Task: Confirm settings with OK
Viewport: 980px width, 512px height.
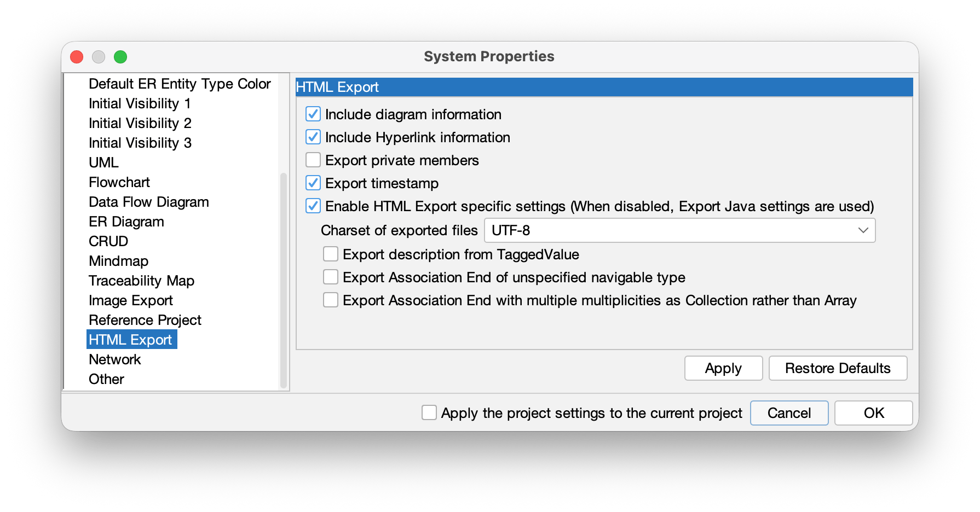Action: tap(873, 413)
